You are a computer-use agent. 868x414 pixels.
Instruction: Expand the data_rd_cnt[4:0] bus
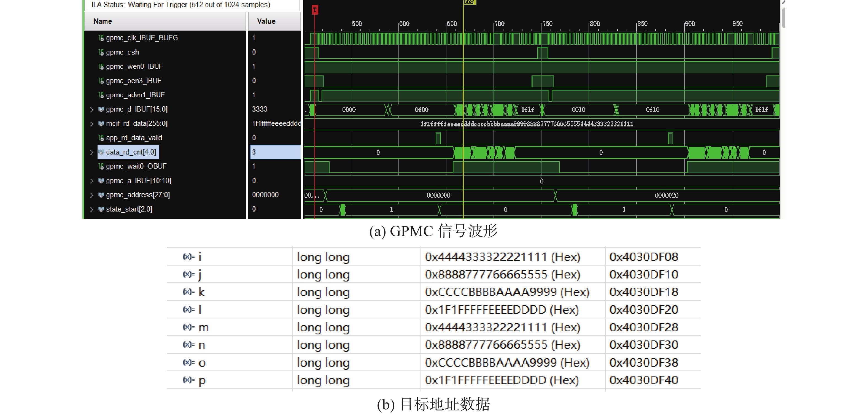92,152
